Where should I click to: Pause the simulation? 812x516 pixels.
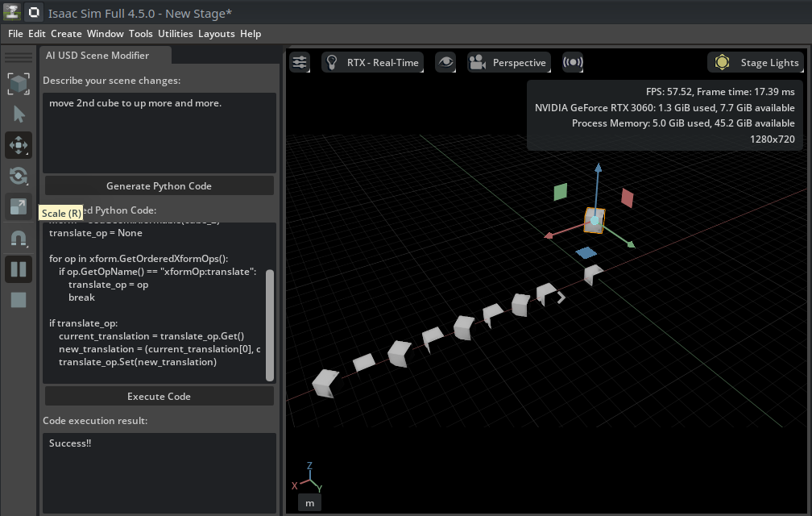[18, 268]
